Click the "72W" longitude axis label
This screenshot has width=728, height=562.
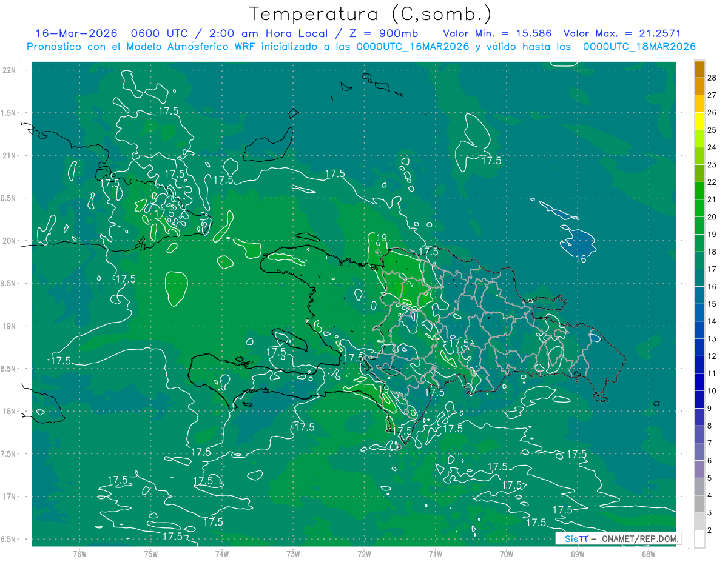pyautogui.click(x=364, y=554)
